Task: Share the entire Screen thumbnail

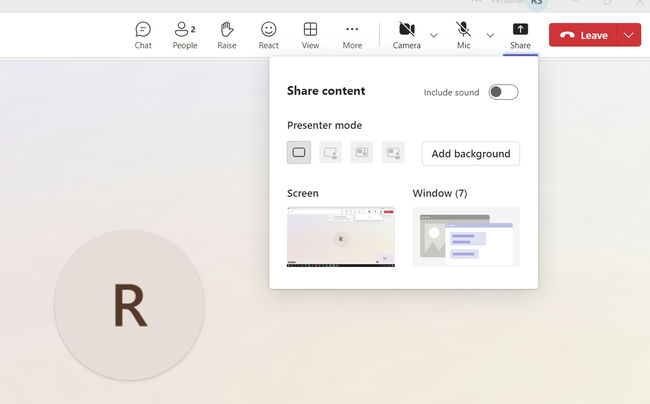Action: [341, 237]
